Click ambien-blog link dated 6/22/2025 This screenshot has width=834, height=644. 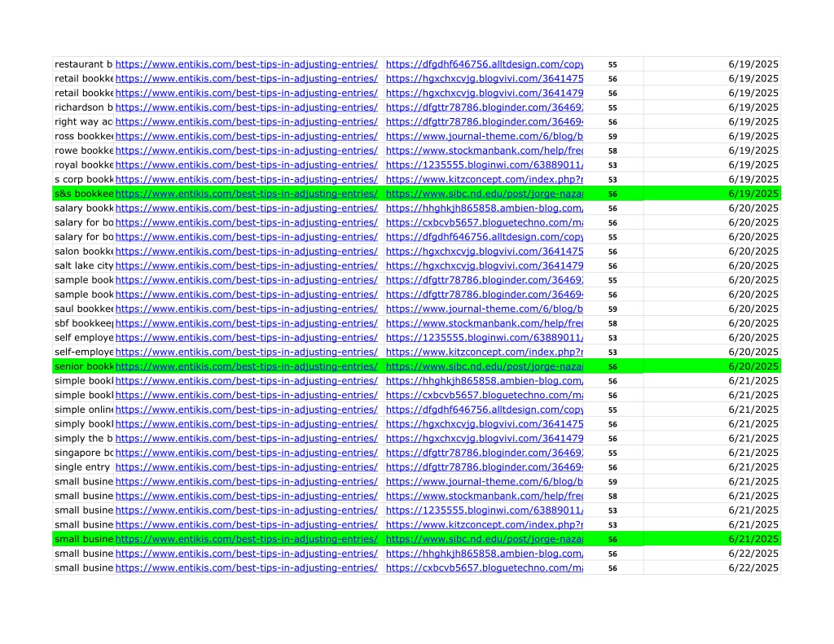(x=484, y=553)
